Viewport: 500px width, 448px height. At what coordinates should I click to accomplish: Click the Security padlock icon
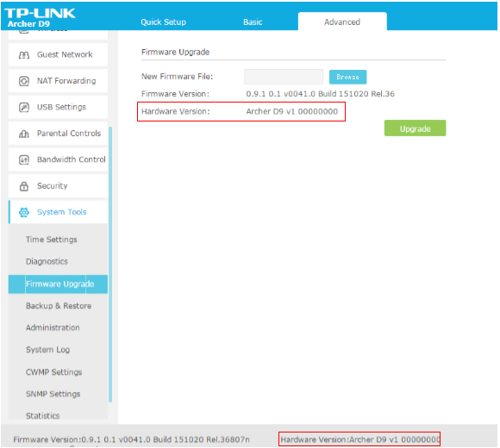24,186
